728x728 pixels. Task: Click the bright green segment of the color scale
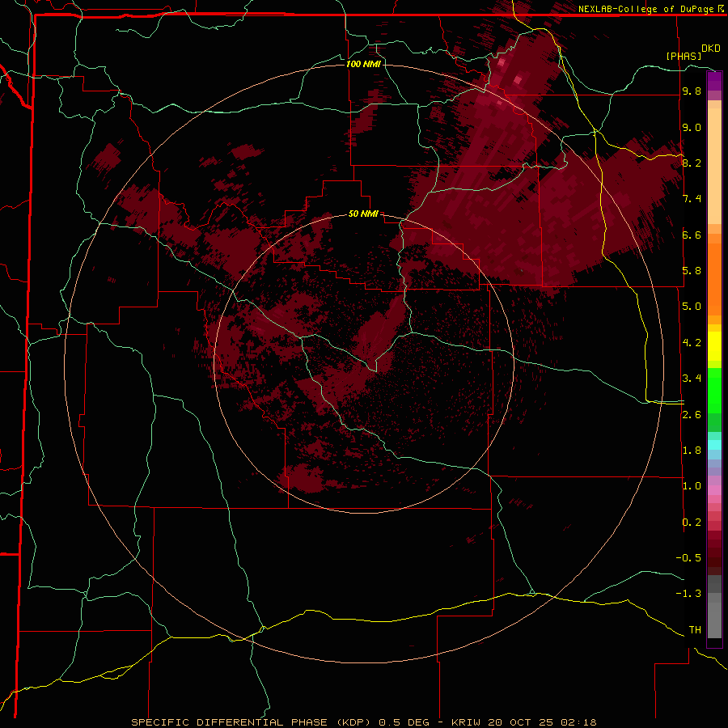714,390
